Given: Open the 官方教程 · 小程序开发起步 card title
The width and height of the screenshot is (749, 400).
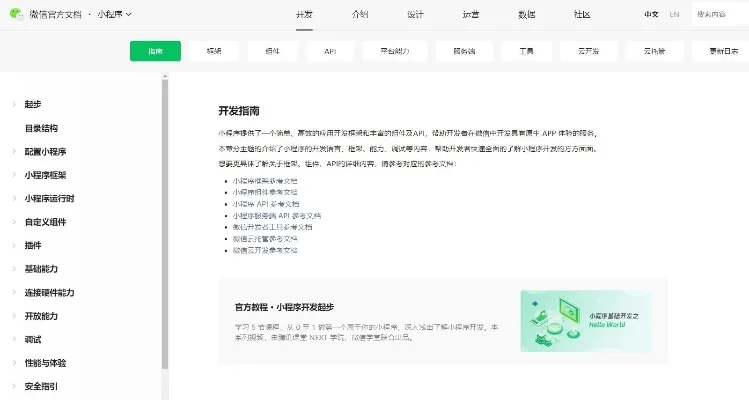Looking at the screenshot, I should [284, 307].
